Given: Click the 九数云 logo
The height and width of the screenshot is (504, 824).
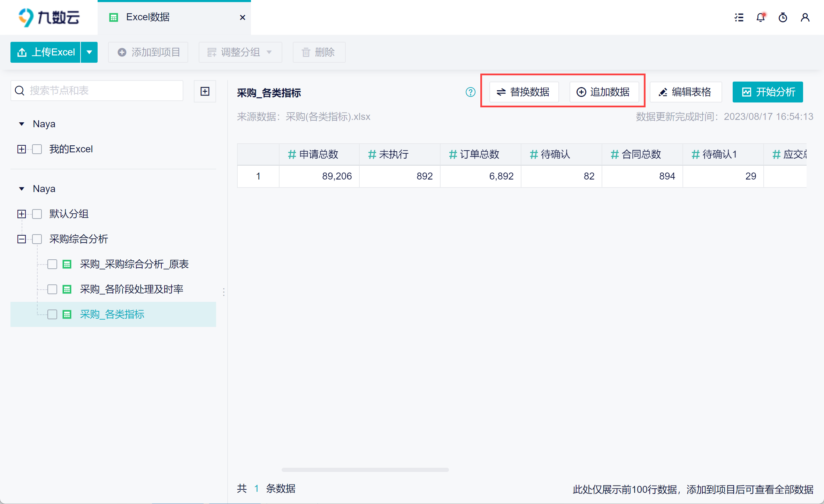Looking at the screenshot, I should tap(49, 17).
